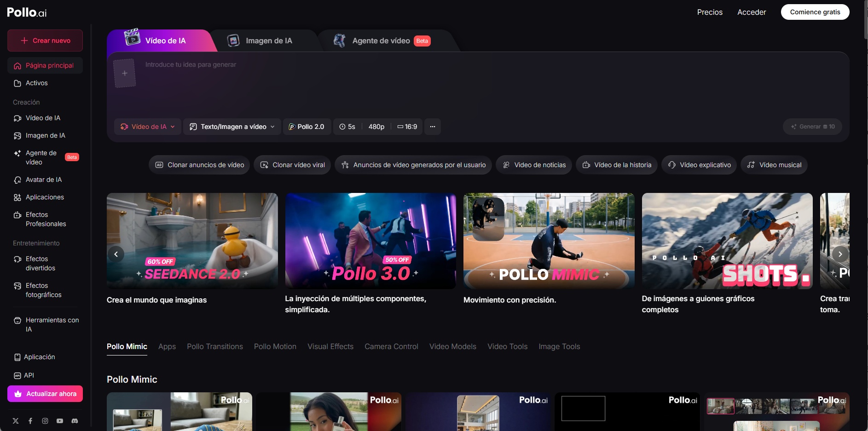Open the Acceder login link
Screen dimensions: 868x431
click(752, 12)
